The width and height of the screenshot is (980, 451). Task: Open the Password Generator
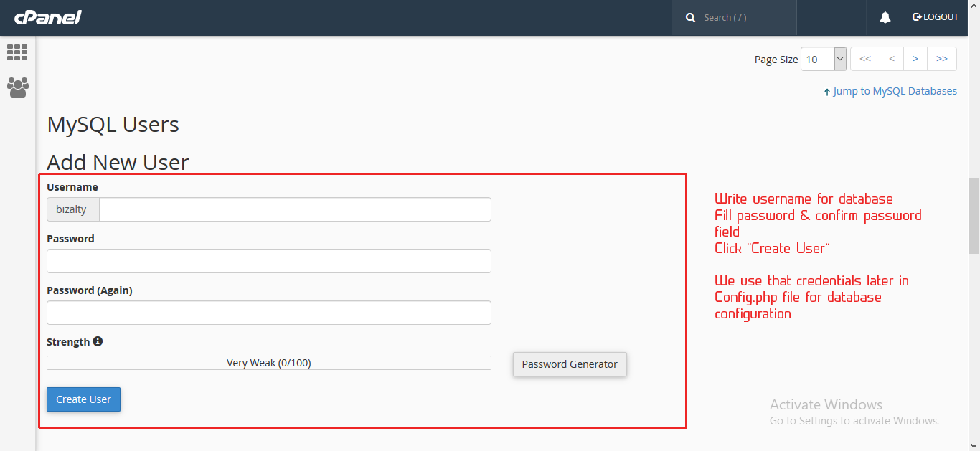570,364
